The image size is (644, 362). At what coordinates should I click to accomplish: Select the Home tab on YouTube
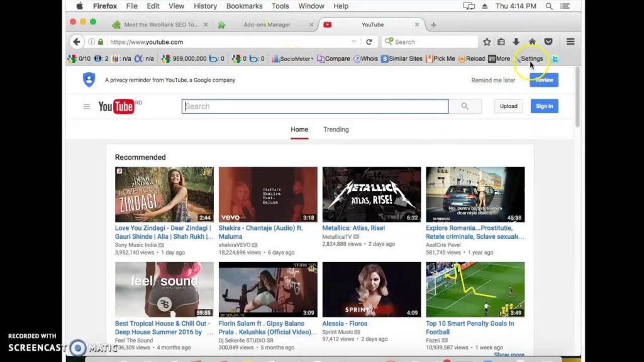299,129
